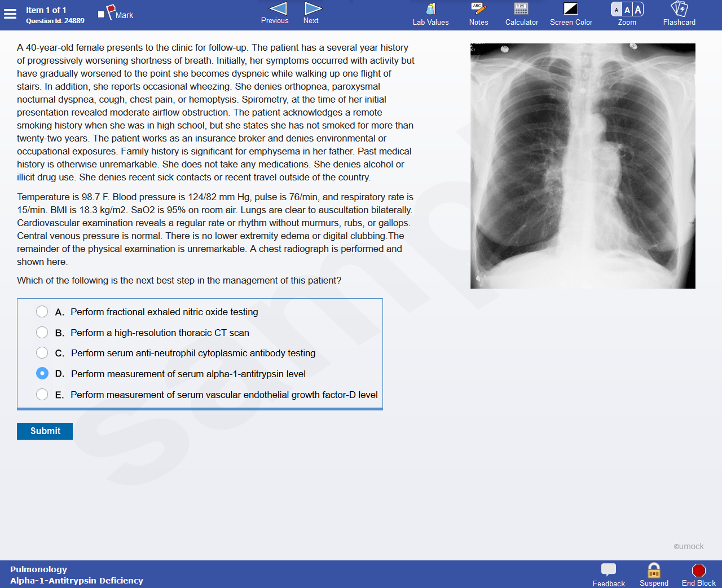Image resolution: width=722 pixels, height=588 pixels.
Task: Open Lab Values reference
Action: (430, 15)
